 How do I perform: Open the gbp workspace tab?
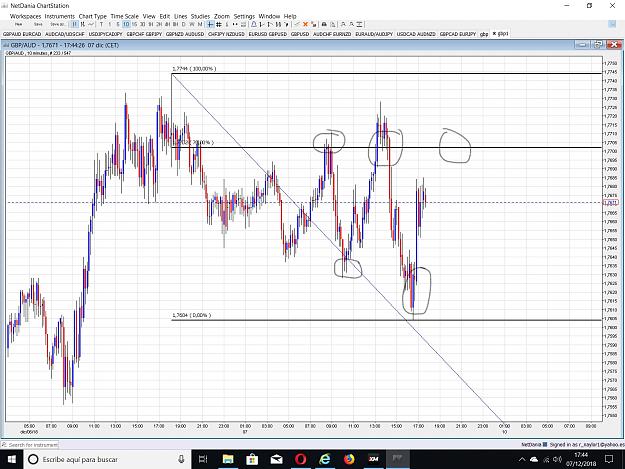(484, 34)
